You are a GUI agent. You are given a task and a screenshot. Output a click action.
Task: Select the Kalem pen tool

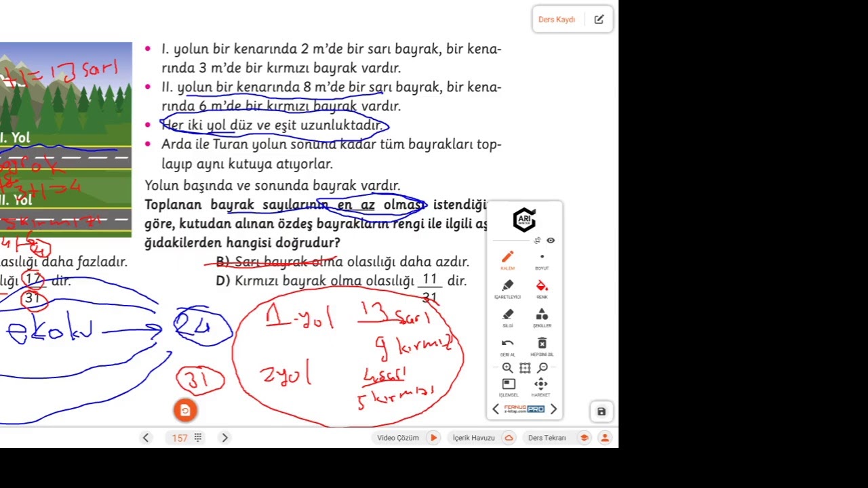click(x=507, y=260)
